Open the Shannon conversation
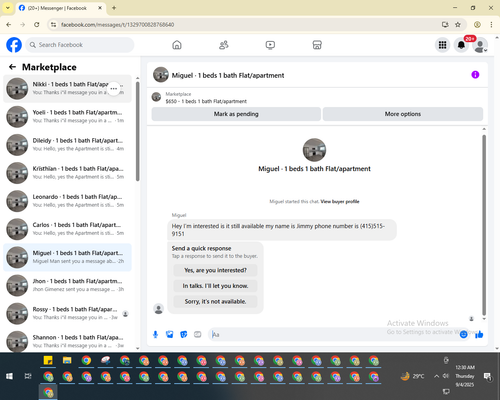500x400 pixels. click(x=67, y=341)
